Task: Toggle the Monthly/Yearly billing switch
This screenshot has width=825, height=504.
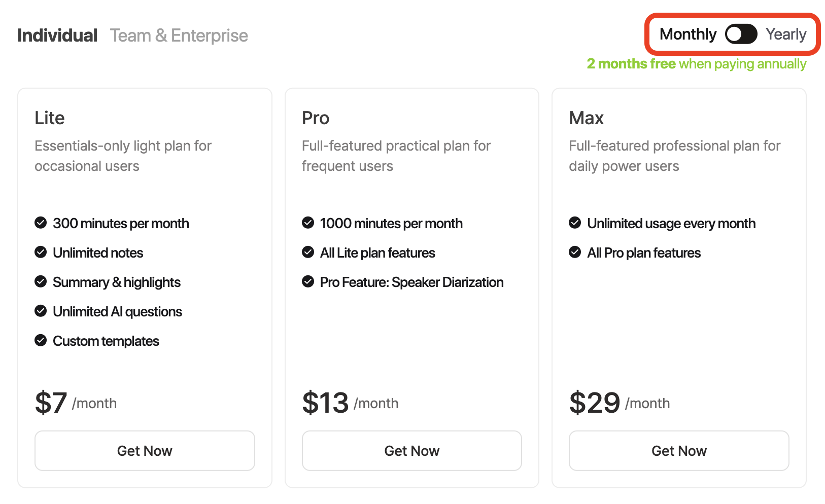Action: tap(741, 34)
